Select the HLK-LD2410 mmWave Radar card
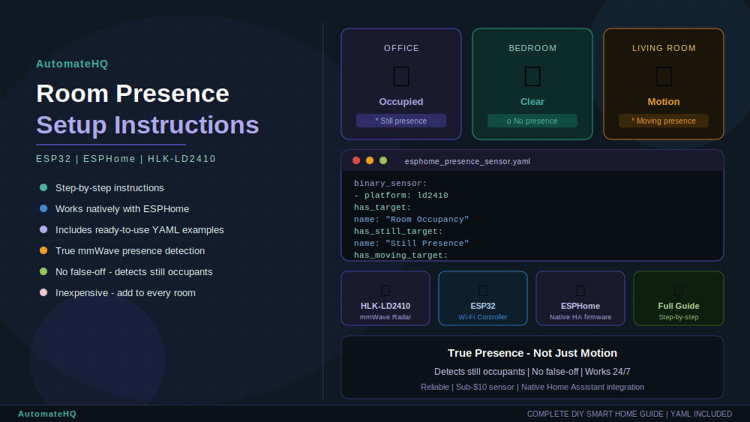Screen dimensions: 750x422 (x=386, y=299)
